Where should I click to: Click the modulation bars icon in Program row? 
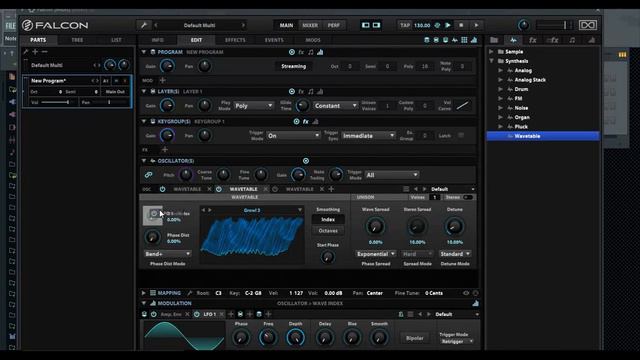320,52
